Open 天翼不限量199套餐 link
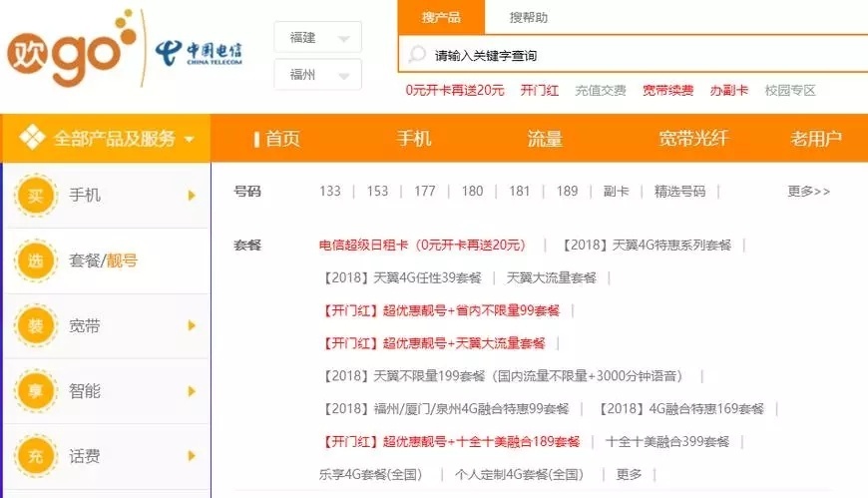The height and width of the screenshot is (498, 868). (503, 376)
